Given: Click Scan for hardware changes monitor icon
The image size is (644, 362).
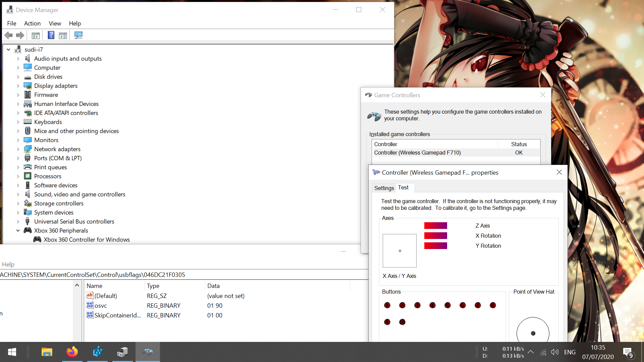Looking at the screenshot, I should (78, 35).
